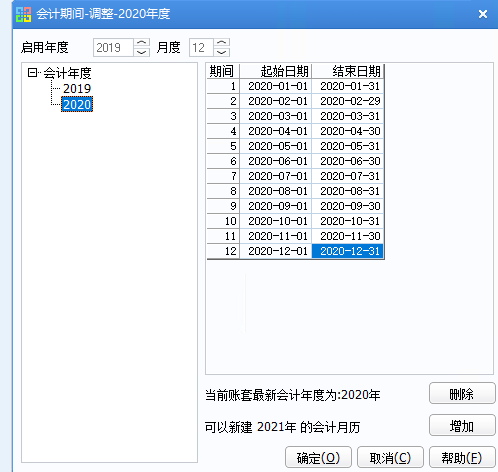This screenshot has width=498, height=472.
Task: Select period row number 7
Action: (223, 176)
